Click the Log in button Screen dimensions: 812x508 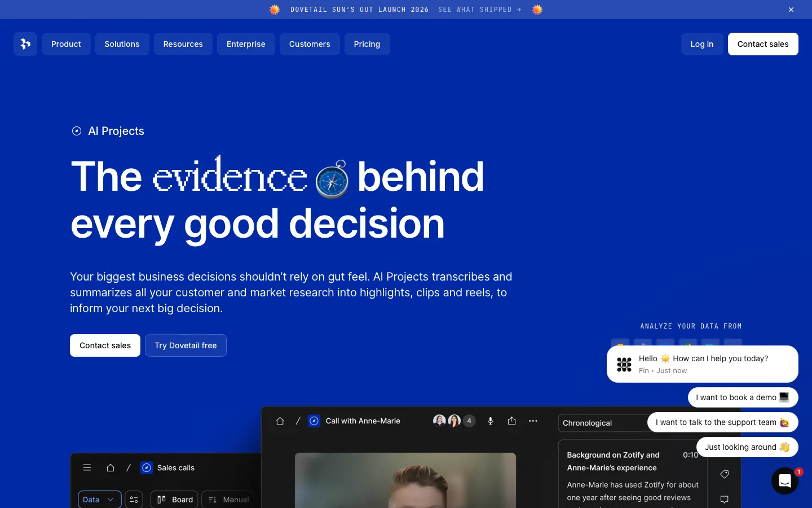click(702, 44)
